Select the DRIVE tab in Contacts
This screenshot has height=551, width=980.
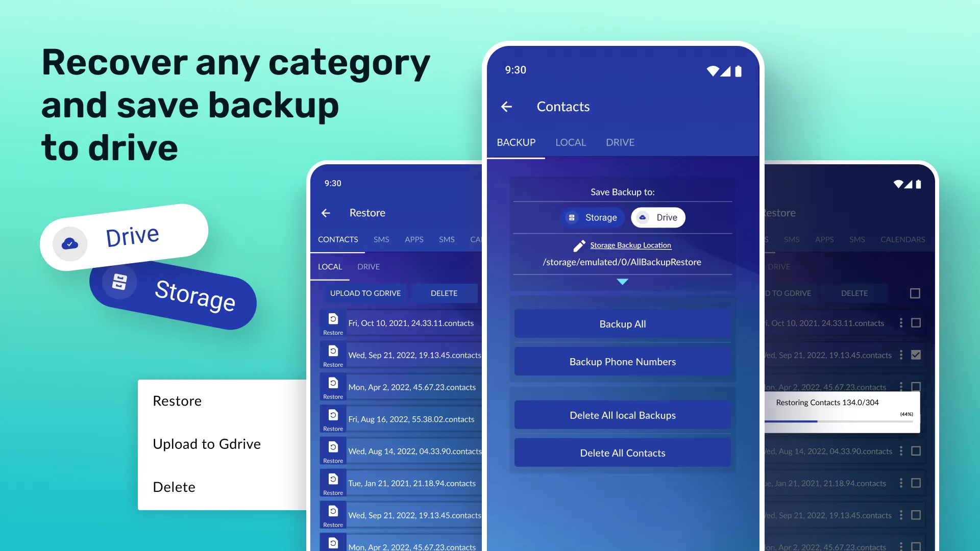pos(620,142)
